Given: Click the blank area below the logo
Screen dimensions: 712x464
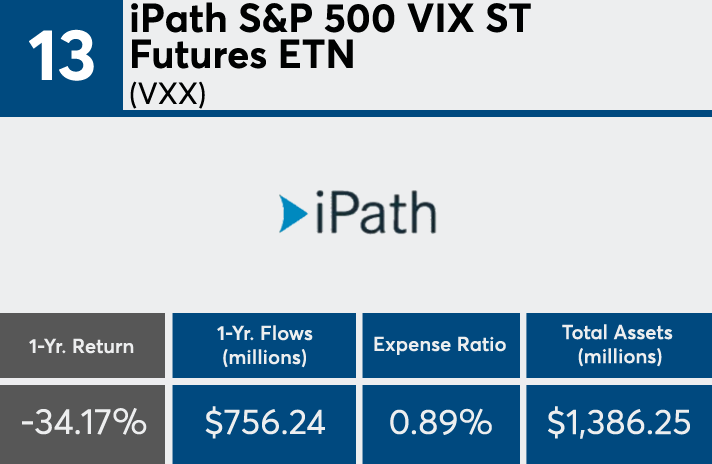Looking at the screenshot, I should click(x=356, y=275).
